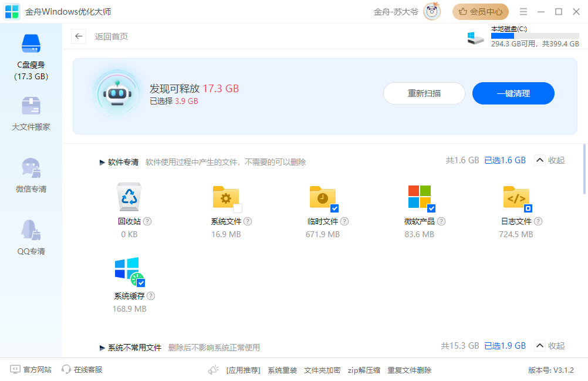Collapse the 软件专清 section via 收起
Viewport: 588px width, 381px height.
point(549,160)
